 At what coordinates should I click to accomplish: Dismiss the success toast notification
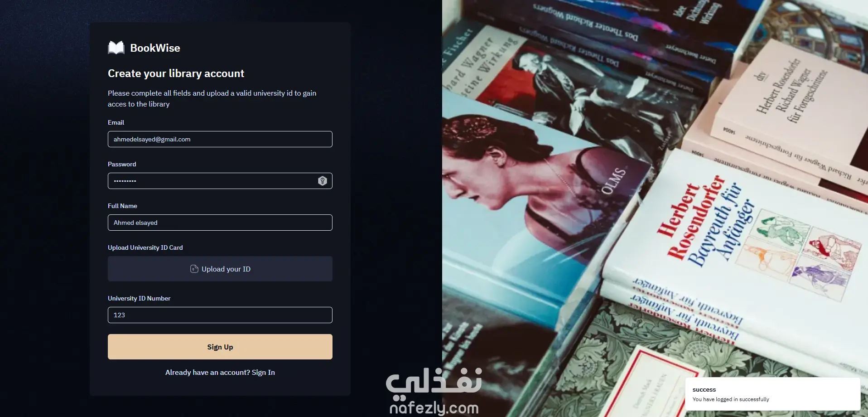pyautogui.click(x=773, y=394)
